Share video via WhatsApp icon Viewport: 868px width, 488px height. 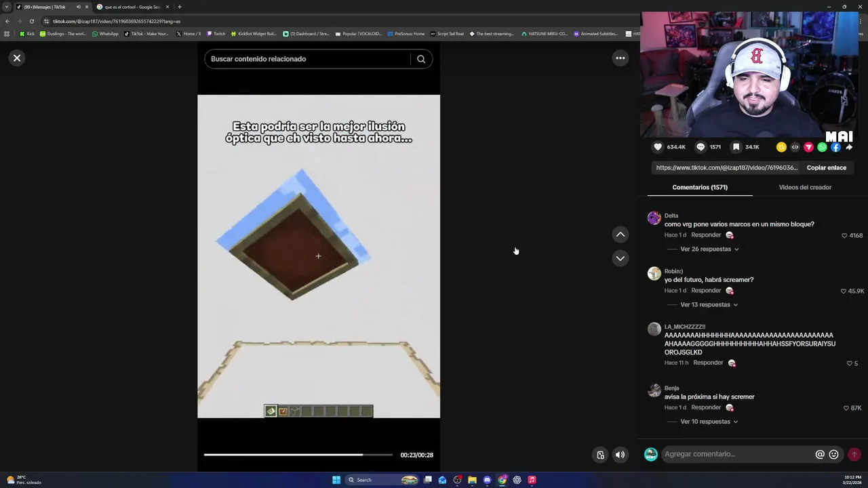pos(822,147)
